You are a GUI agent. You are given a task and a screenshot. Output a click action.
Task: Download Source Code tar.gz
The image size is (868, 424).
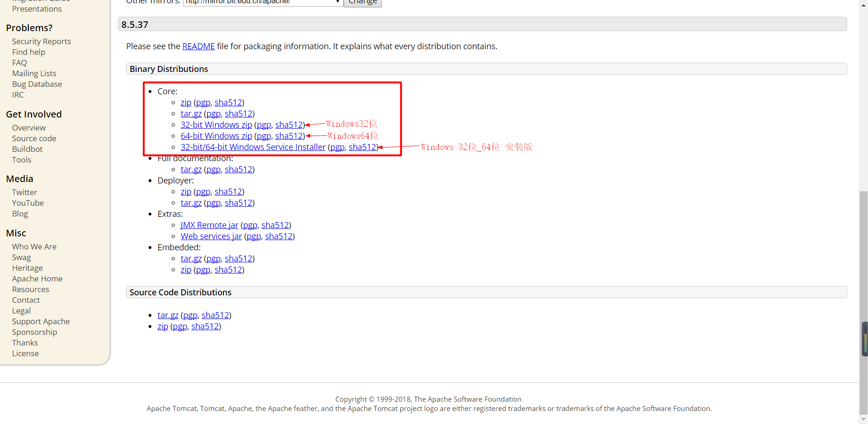click(x=168, y=315)
